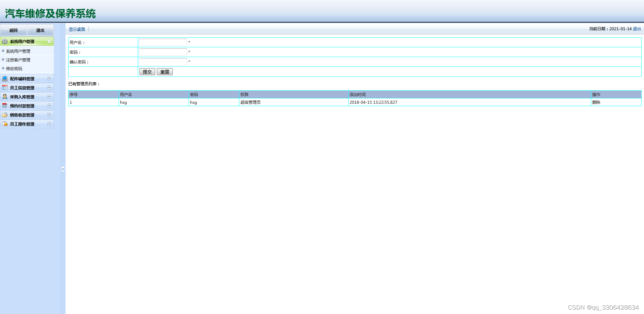
Task: Click the 显示桌面 link
Action: point(77,30)
